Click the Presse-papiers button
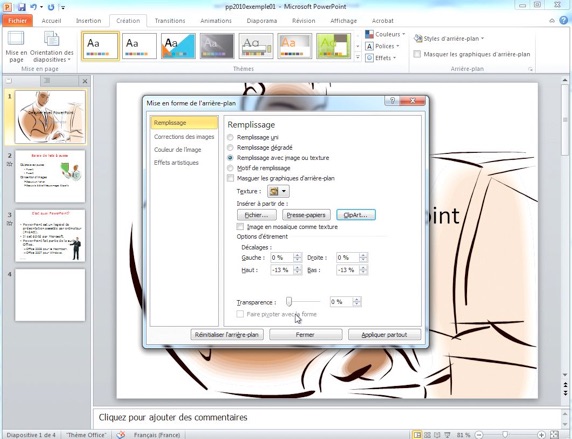Viewport: 572px width, 439px height. click(306, 215)
